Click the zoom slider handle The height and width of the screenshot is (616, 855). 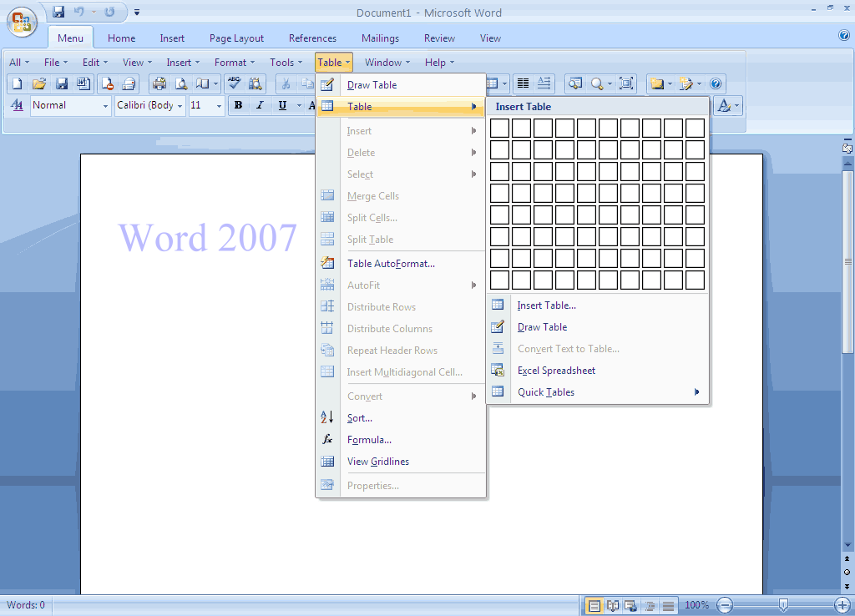click(783, 604)
